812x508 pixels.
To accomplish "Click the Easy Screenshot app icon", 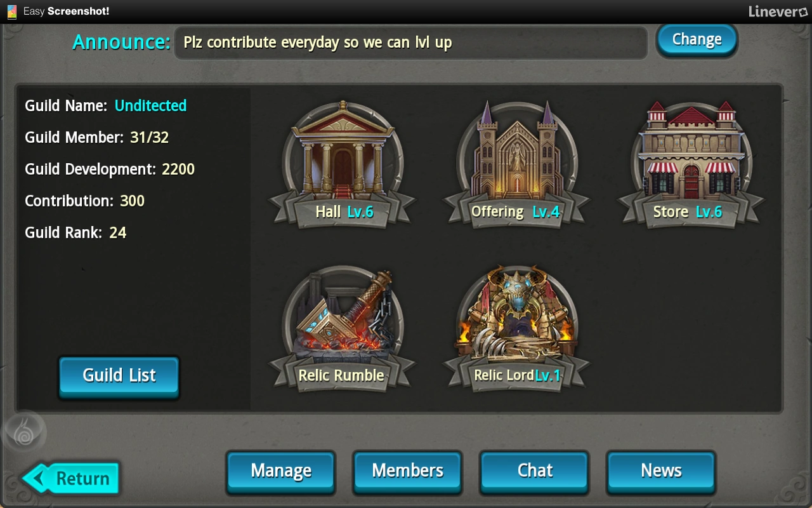I will (x=11, y=11).
